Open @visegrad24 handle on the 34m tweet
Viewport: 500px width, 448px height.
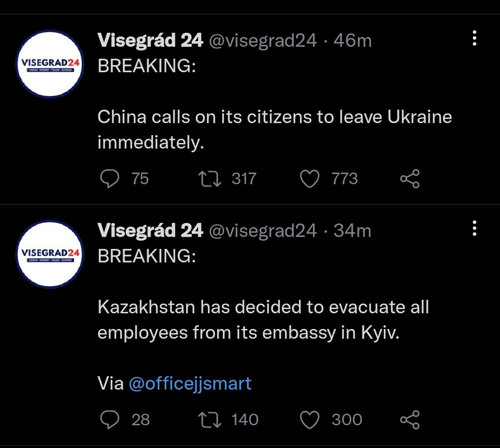coord(263,231)
